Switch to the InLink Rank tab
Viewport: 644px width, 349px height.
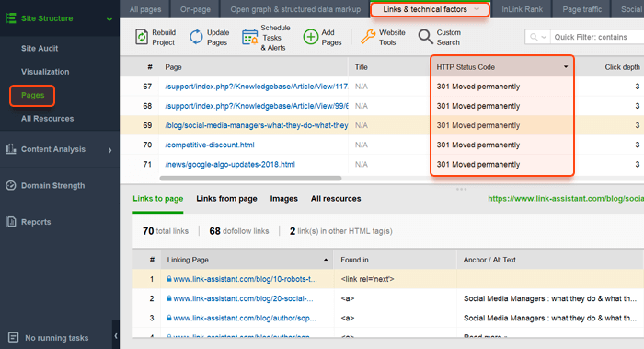click(x=522, y=9)
